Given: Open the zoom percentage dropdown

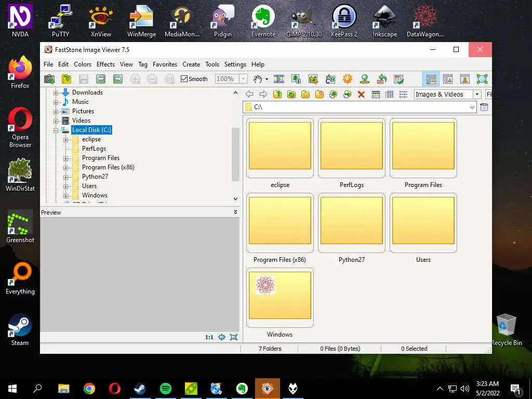Looking at the screenshot, I should click(x=243, y=79).
